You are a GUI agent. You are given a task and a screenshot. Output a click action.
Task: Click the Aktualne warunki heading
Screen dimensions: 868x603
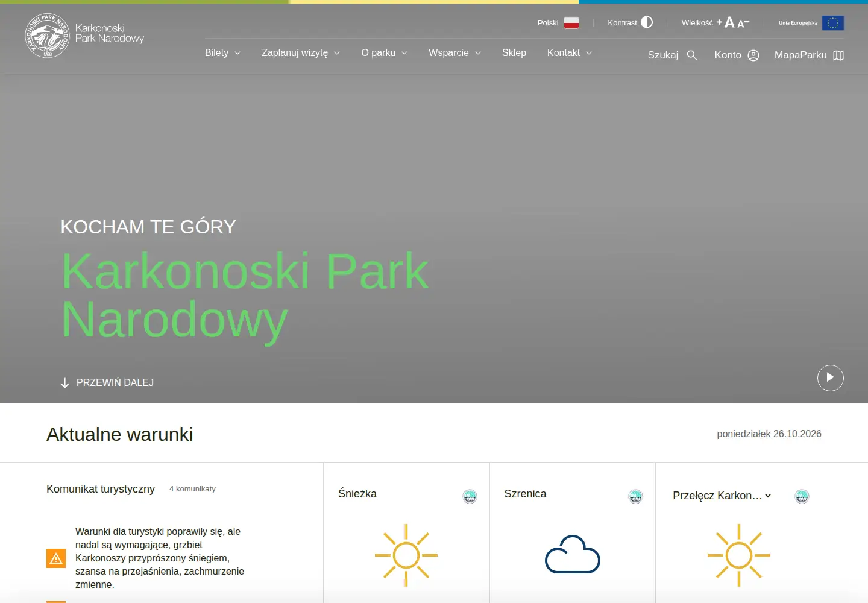click(x=120, y=434)
